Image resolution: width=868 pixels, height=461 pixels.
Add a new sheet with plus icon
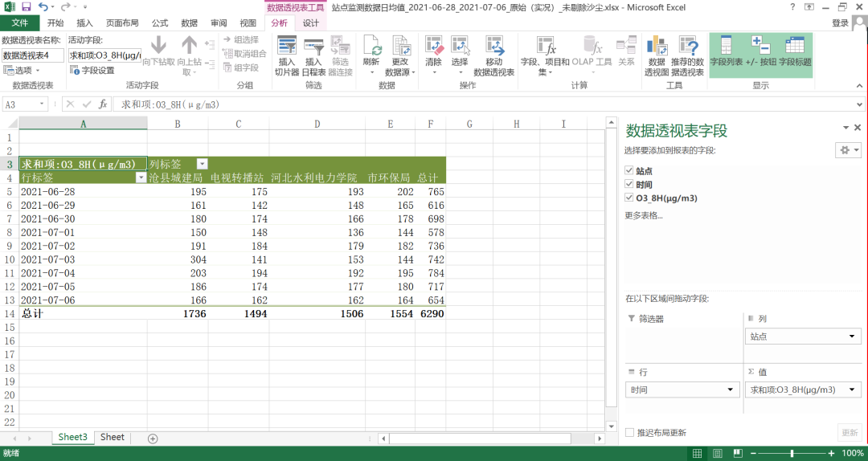tap(153, 439)
